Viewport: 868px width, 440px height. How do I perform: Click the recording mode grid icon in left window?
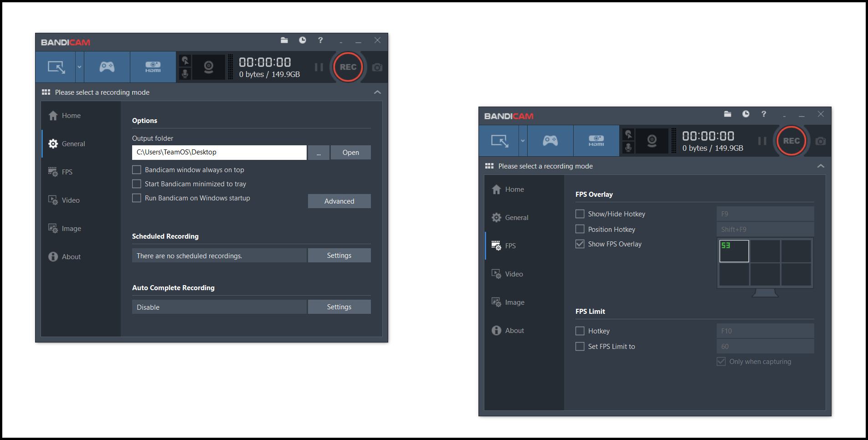pos(46,92)
